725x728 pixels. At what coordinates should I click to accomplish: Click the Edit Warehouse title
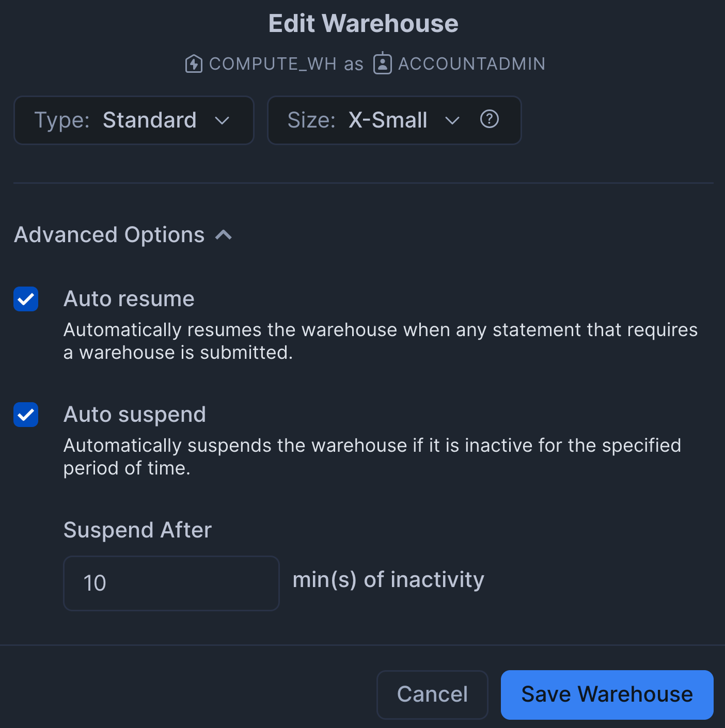[x=363, y=24]
